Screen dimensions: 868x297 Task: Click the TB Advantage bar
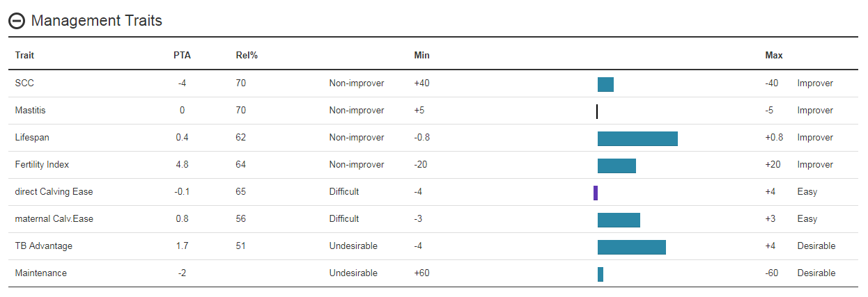pyautogui.click(x=632, y=247)
